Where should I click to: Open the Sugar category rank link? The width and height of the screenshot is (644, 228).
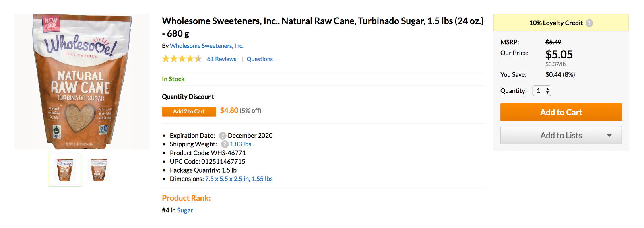tap(185, 210)
